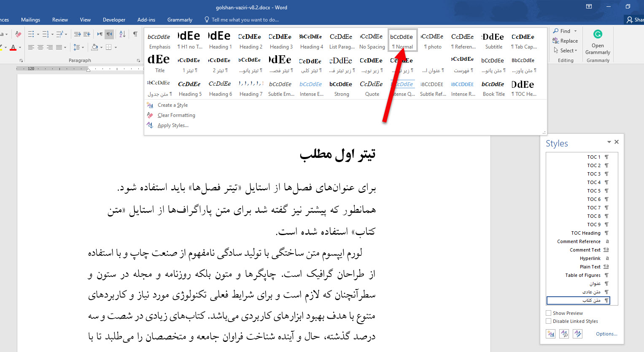Toggle Show/Hide paragraph marks icon
This screenshot has width=644, height=352.
[135, 34]
